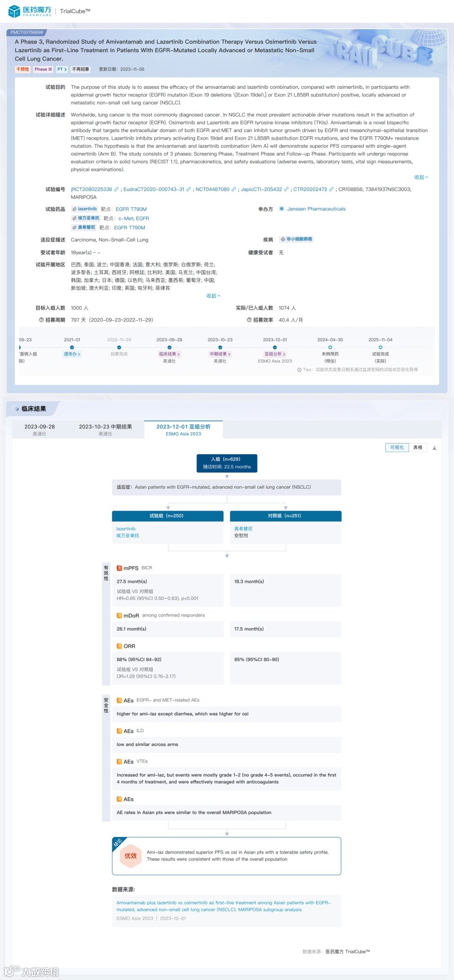Click the mDoR secondary endpoint icon
Image resolution: width=454 pixels, height=980 pixels.
coord(119,616)
